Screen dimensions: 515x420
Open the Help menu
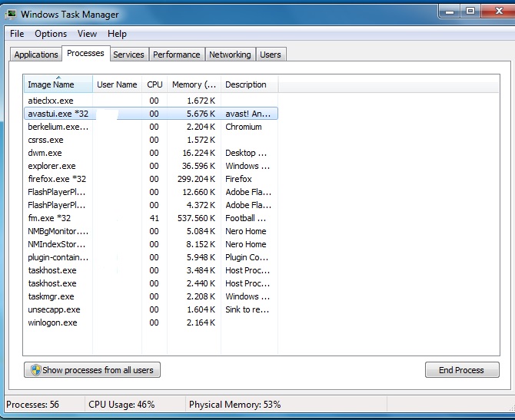point(117,34)
